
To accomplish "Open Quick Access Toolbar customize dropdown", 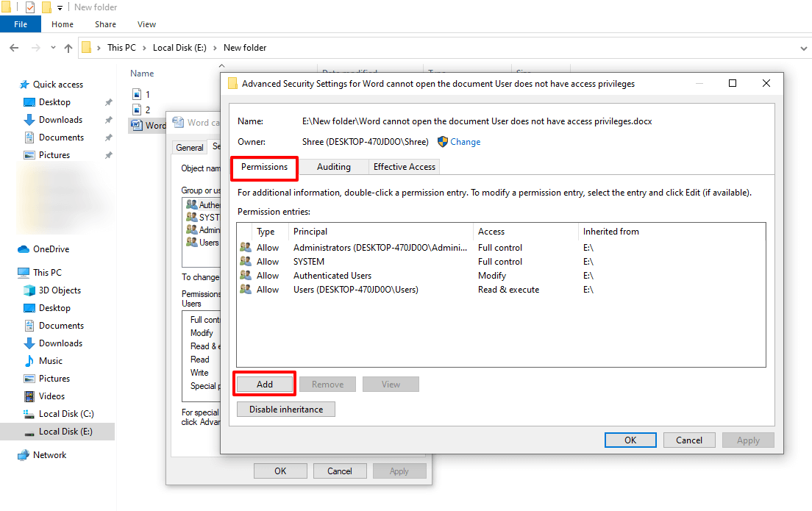I will click(60, 8).
